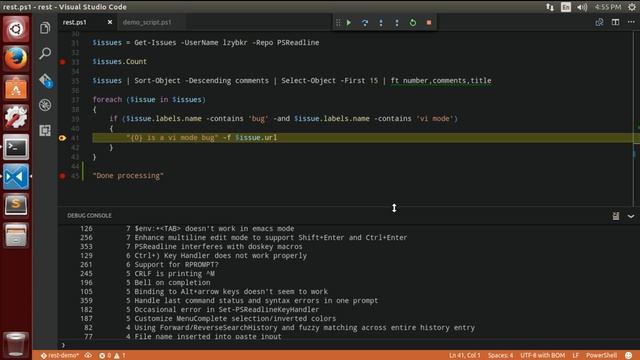Click the "Done processing" string line

coord(128,176)
